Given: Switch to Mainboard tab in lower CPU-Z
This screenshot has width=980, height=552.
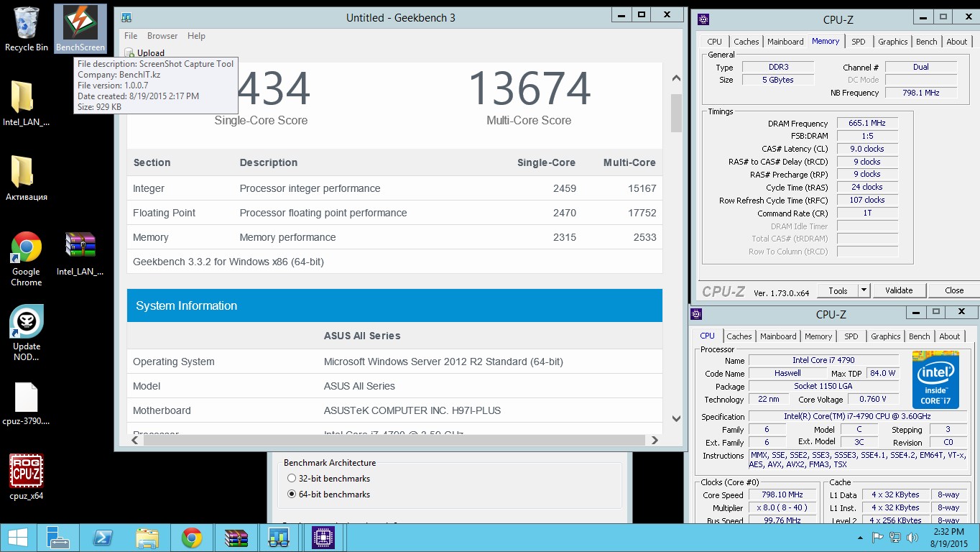Looking at the screenshot, I should 778,336.
